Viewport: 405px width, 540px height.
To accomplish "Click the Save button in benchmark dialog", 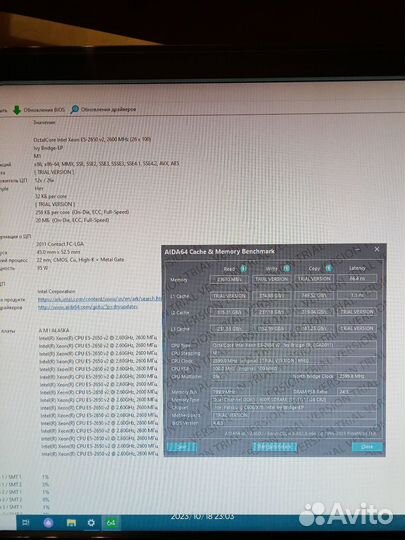I will point(182,447).
